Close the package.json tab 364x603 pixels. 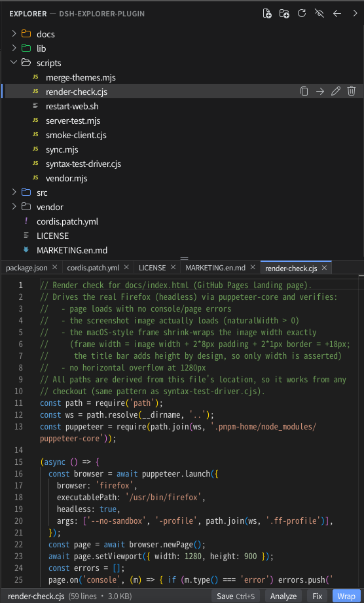pyautogui.click(x=54, y=267)
